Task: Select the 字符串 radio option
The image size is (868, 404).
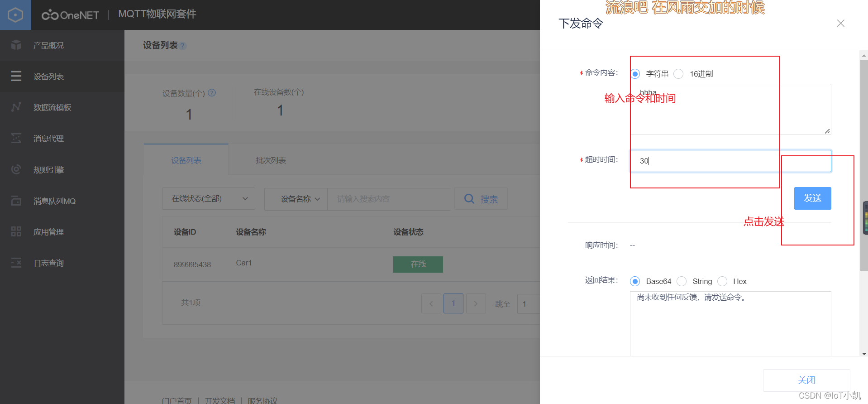Action: (635, 74)
